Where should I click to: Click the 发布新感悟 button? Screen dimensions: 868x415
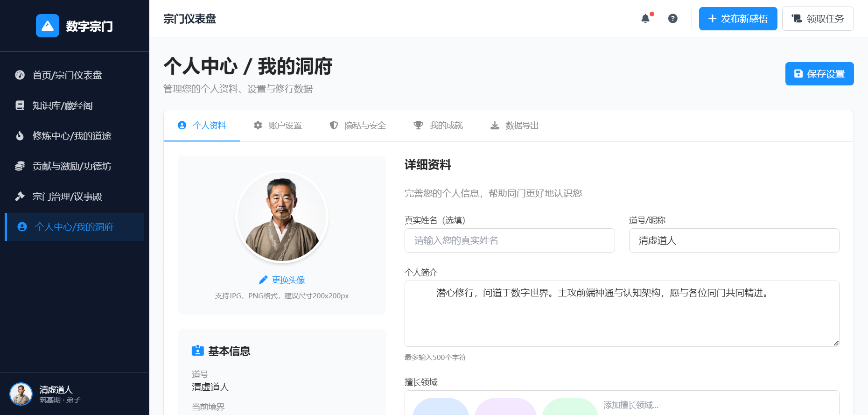(x=738, y=19)
